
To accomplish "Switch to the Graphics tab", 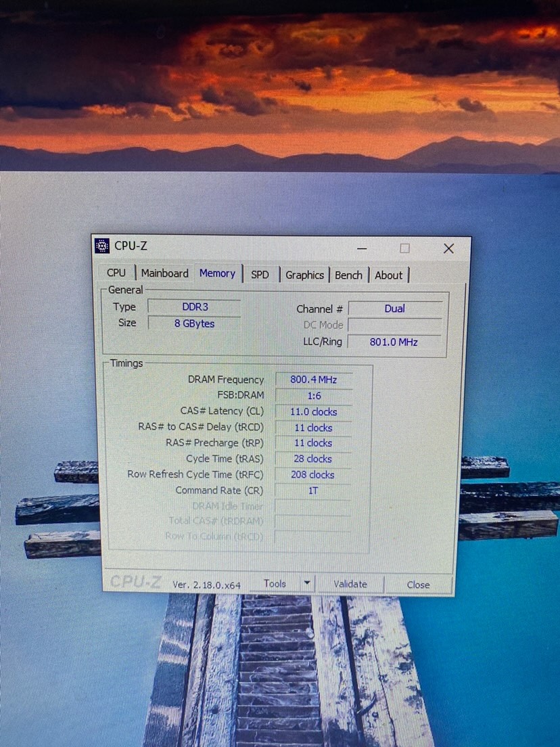I will pyautogui.click(x=305, y=275).
